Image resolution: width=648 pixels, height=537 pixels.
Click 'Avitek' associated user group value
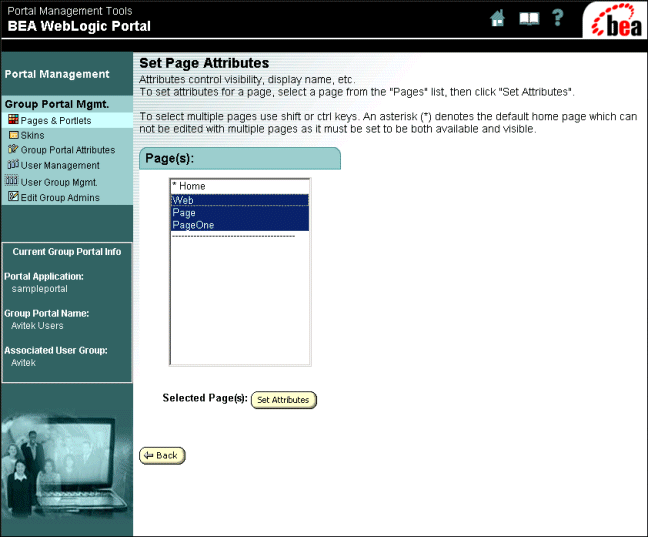pos(23,363)
